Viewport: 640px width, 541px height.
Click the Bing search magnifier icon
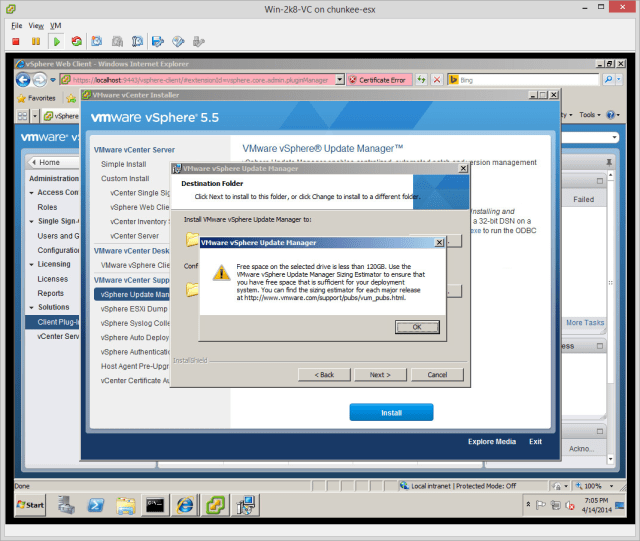pos(608,80)
